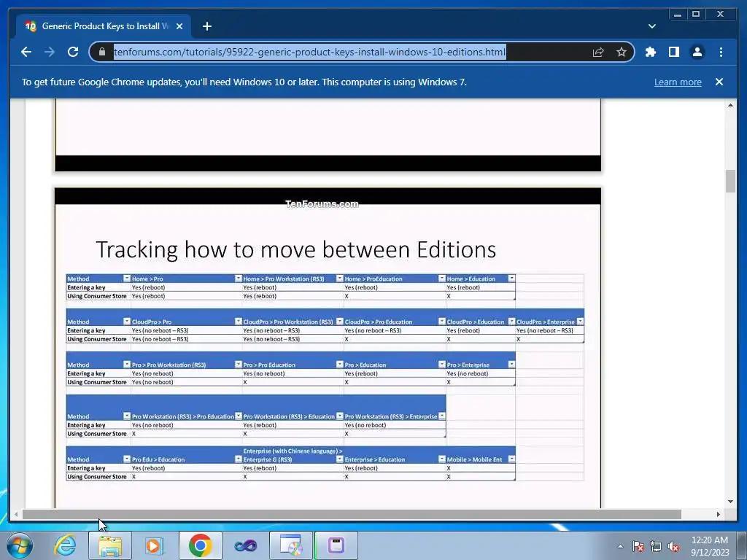
Task: Click the horizontal scrollbar left arrow
Action: tap(16, 514)
